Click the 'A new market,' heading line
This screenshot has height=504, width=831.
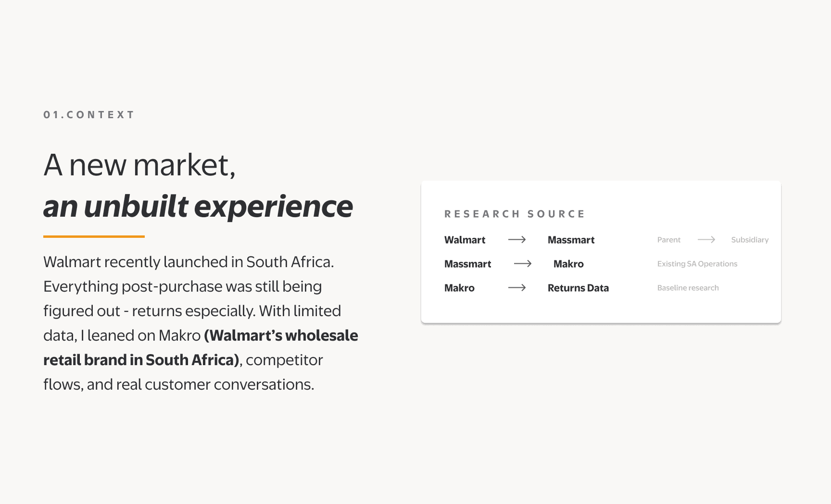coord(139,165)
